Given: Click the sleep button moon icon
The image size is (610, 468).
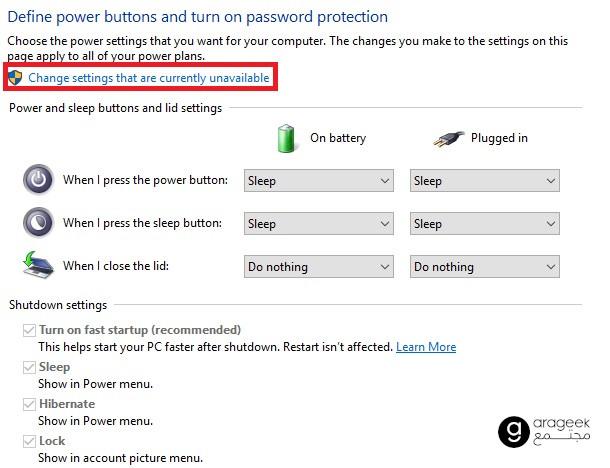Looking at the screenshot, I should (38, 222).
